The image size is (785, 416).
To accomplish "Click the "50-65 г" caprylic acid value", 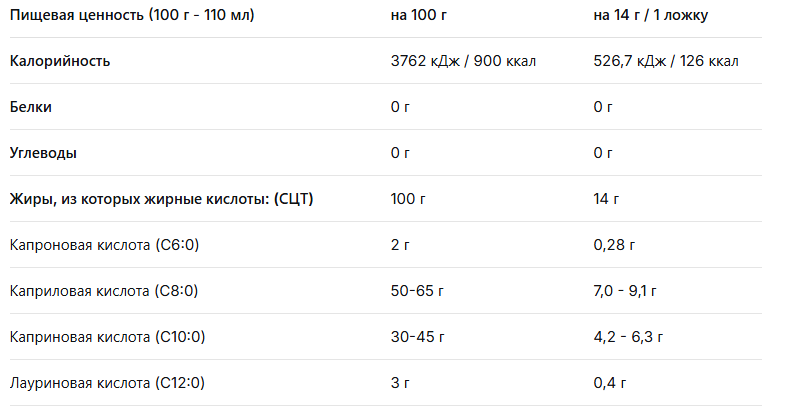I will click(417, 291).
